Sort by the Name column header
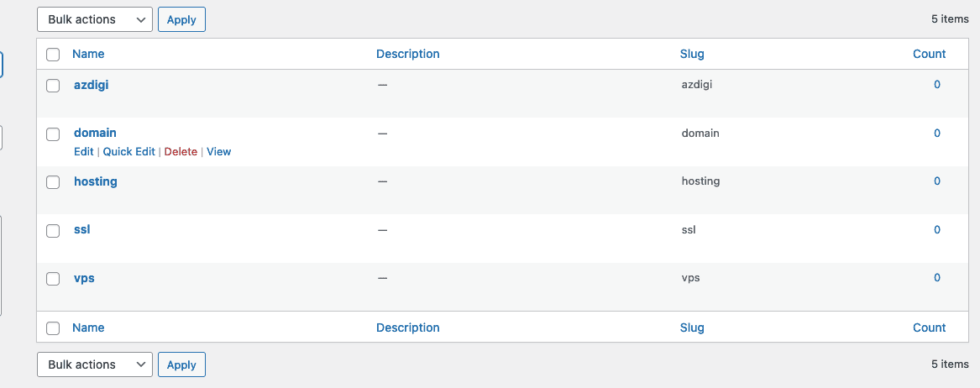This screenshot has width=980, height=388. pos(88,54)
